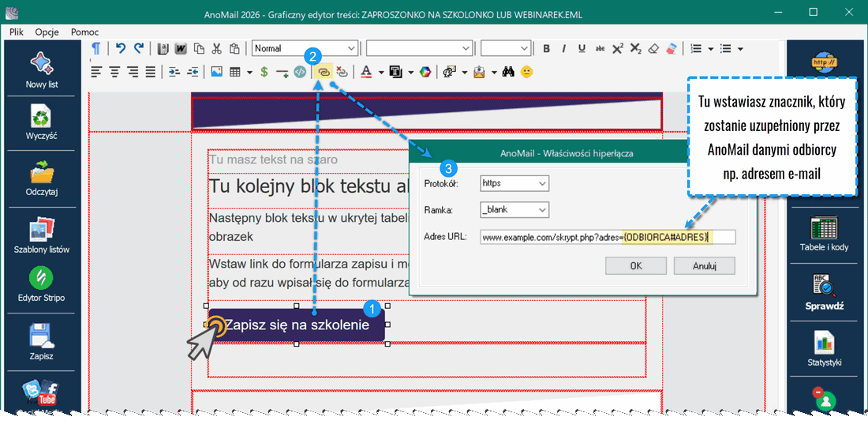Click the copy icon
Screen dimensions: 868x428
[199, 49]
